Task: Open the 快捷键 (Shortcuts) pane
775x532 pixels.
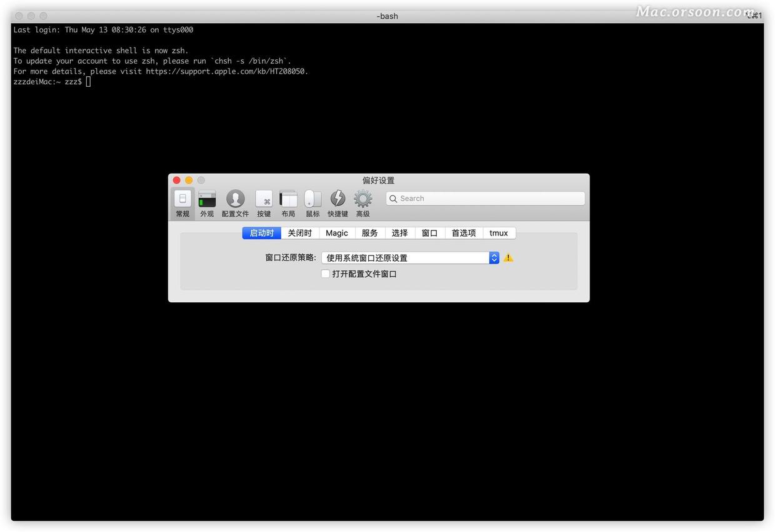Action: 337,201
